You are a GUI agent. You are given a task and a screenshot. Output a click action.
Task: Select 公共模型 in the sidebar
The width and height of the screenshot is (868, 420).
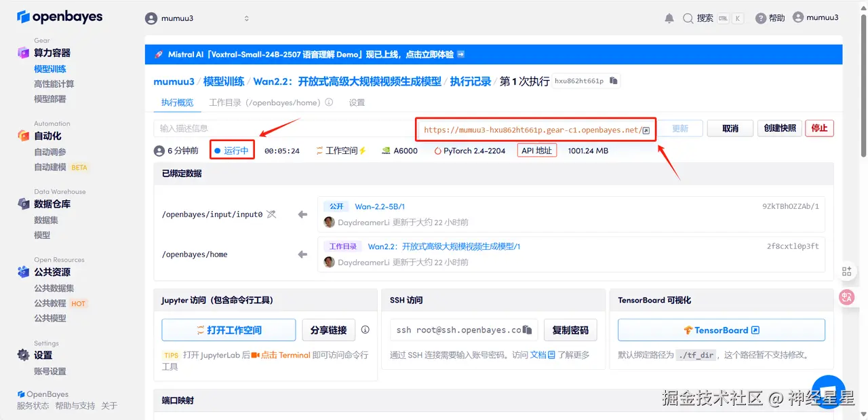click(x=50, y=318)
